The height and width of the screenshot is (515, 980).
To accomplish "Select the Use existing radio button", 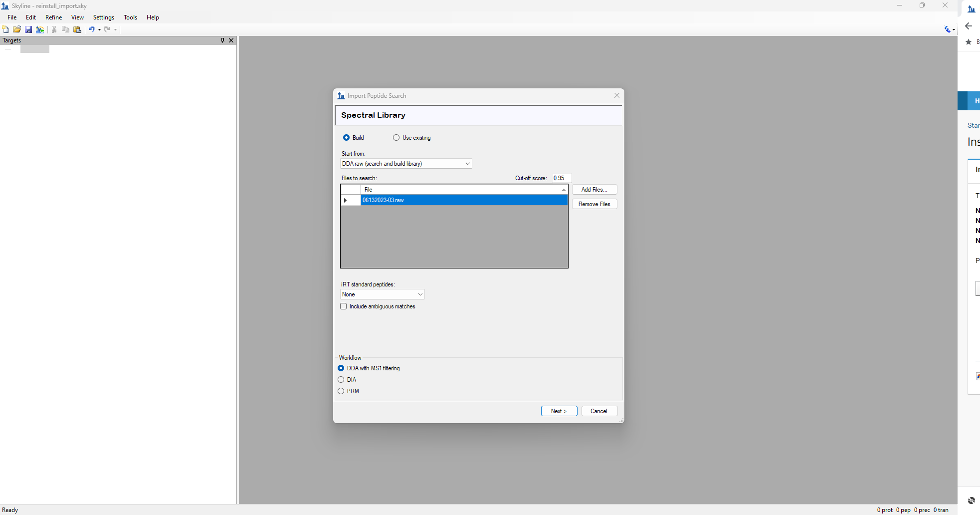I will 396,138.
